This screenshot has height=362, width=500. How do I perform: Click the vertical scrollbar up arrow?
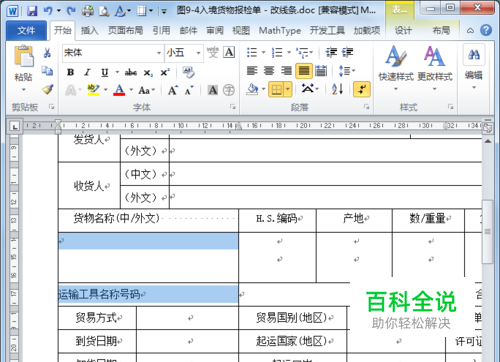pyautogui.click(x=487, y=141)
